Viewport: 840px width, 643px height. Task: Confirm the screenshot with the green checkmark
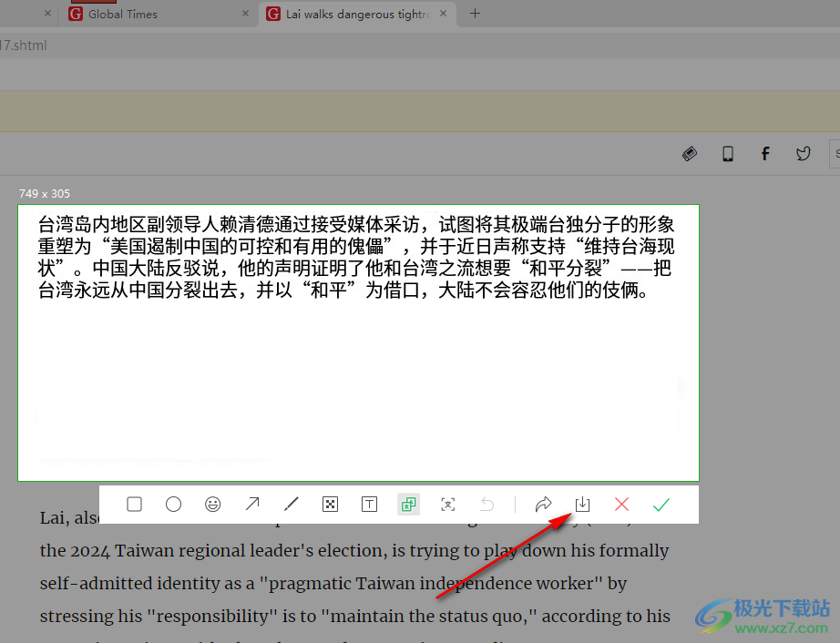click(661, 504)
